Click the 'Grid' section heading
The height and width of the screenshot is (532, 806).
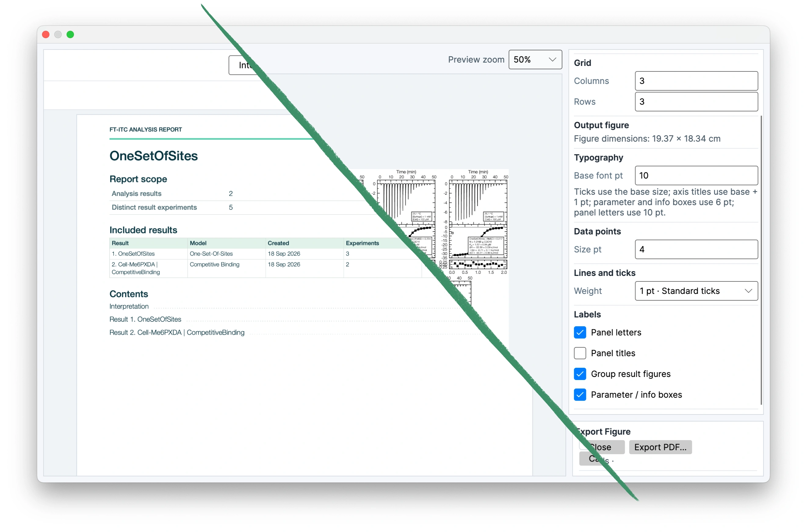click(x=583, y=63)
